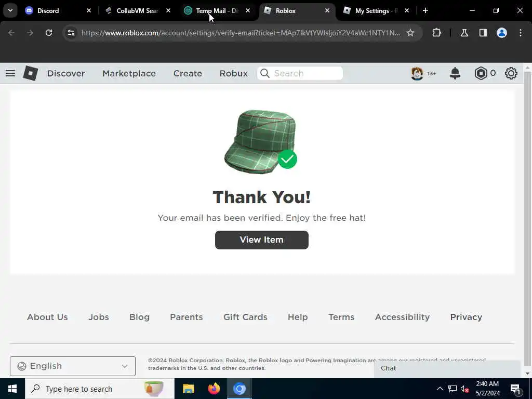Open the Terms footer link
Image resolution: width=532 pixels, height=399 pixels.
(341, 317)
